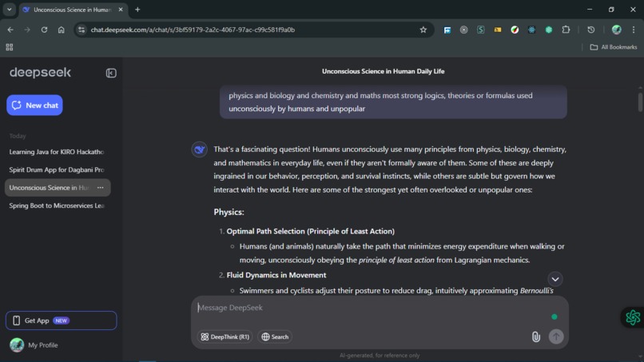
Task: Open Spirit Drum App for Dagbani chat
Action: tap(58, 169)
